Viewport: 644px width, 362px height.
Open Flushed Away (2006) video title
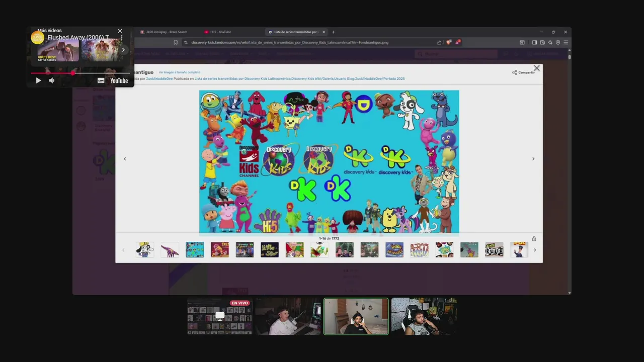[x=78, y=38]
